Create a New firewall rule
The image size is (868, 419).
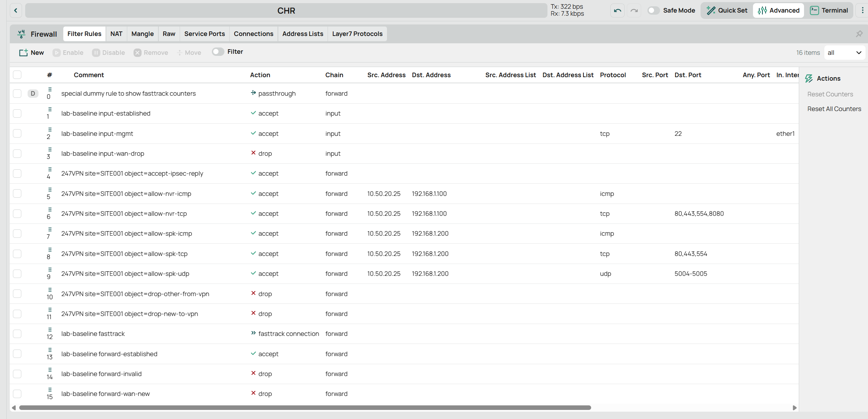tap(31, 53)
